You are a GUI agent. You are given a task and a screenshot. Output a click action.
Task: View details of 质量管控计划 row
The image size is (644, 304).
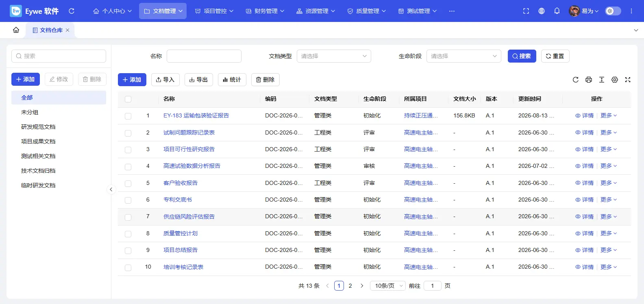(585, 233)
